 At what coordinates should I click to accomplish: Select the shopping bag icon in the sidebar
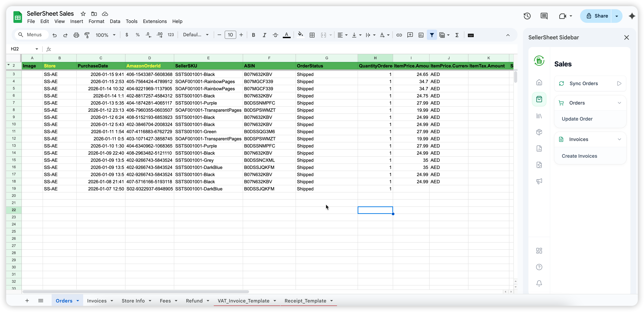coord(539,99)
